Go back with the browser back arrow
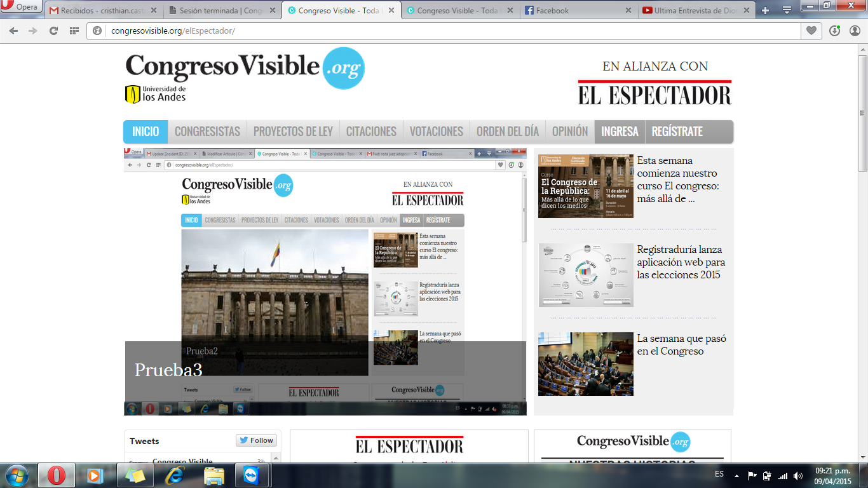This screenshot has height=488, width=868. pos(13,30)
